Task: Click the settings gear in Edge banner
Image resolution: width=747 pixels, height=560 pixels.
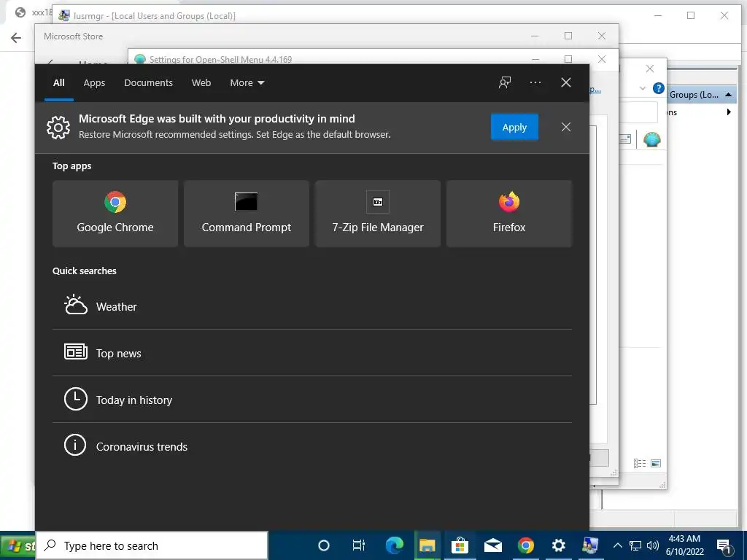Action: [58, 127]
